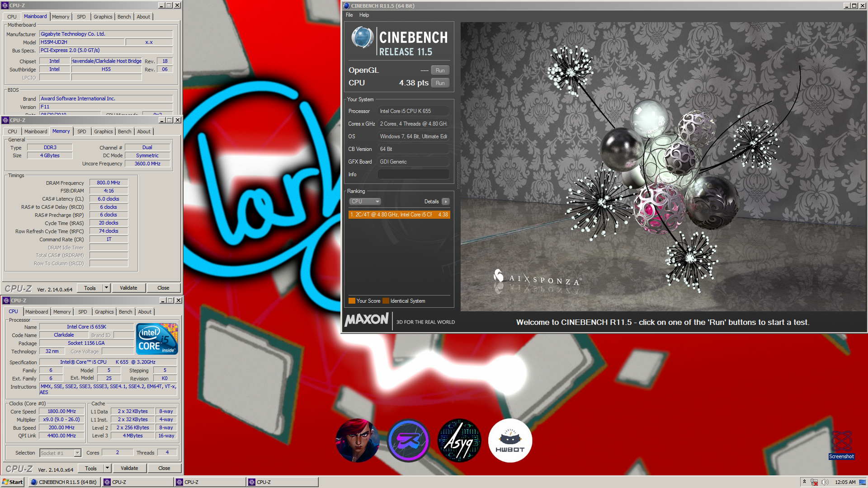
Task: Click the HWBOT round logo
Action: pyautogui.click(x=510, y=441)
